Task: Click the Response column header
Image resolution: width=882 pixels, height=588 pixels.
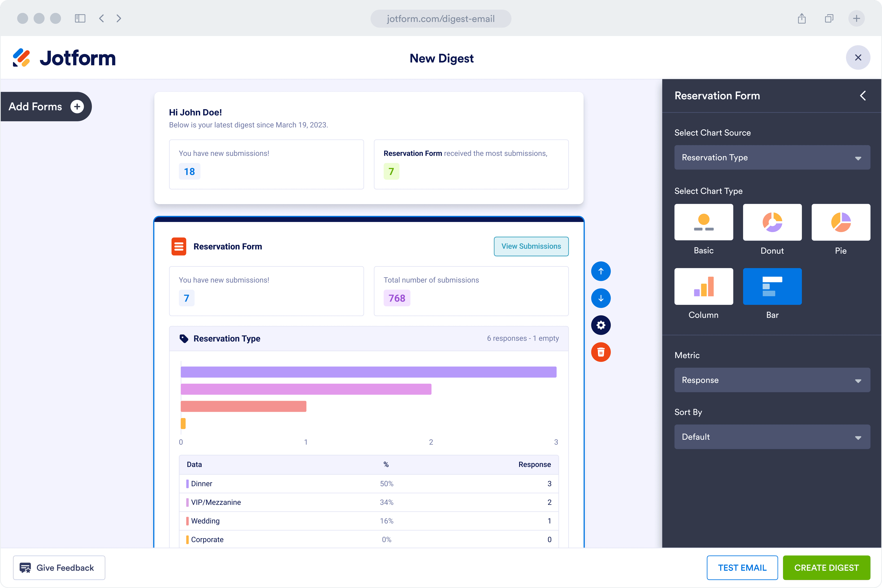Action: coord(534,465)
